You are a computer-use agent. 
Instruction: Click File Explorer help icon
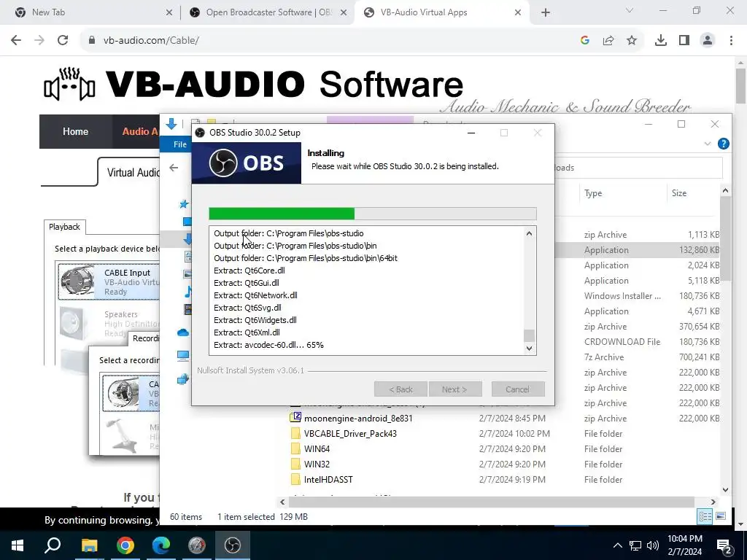point(723,144)
